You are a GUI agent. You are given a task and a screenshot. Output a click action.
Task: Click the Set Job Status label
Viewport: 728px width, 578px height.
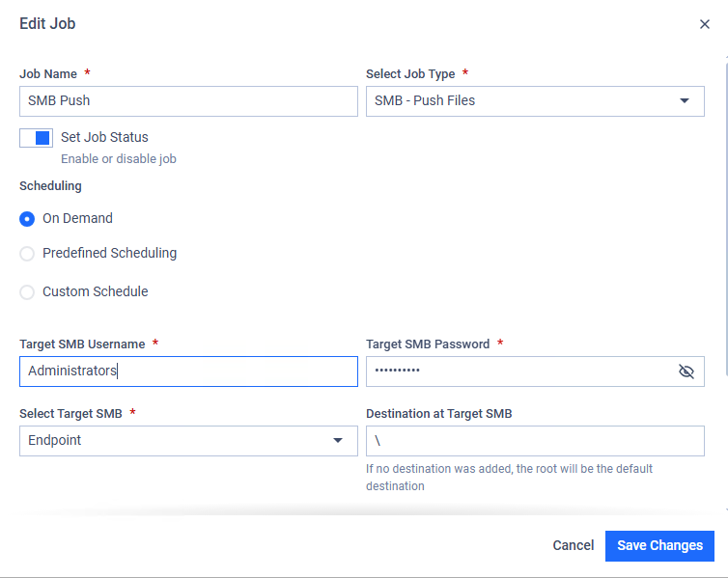pyautogui.click(x=104, y=137)
